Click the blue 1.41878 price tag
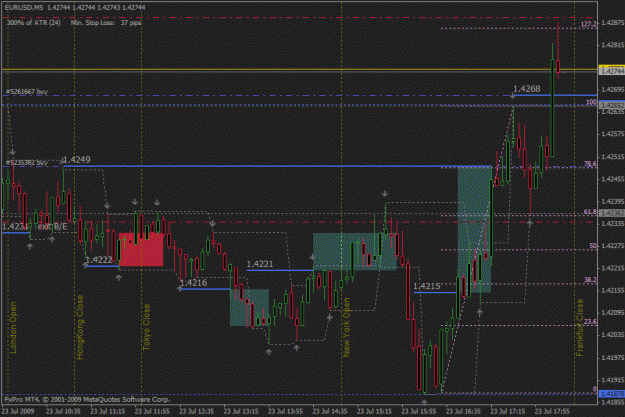 pyautogui.click(x=612, y=394)
